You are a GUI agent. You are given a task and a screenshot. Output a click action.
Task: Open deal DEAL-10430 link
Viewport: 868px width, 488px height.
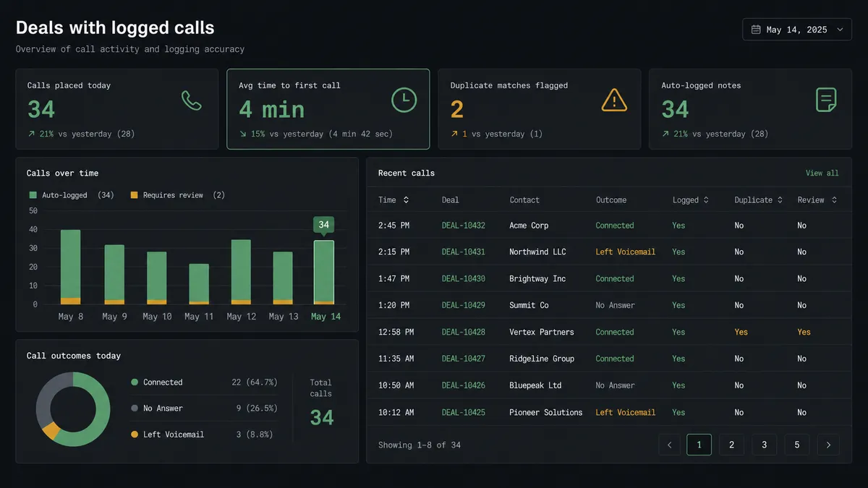(x=464, y=278)
